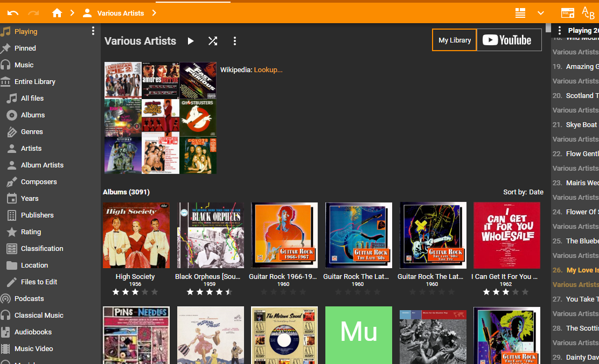
Task: Expand view options dropdown chevron
Action: click(541, 13)
